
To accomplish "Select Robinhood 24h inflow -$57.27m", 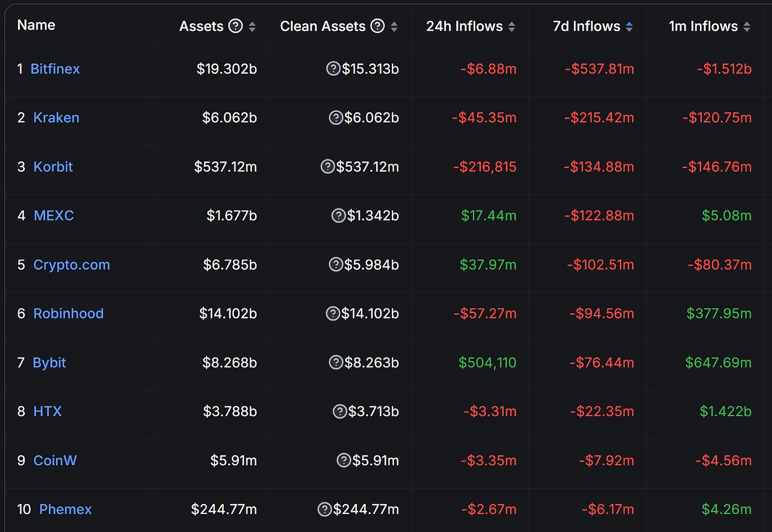I will [x=485, y=314].
